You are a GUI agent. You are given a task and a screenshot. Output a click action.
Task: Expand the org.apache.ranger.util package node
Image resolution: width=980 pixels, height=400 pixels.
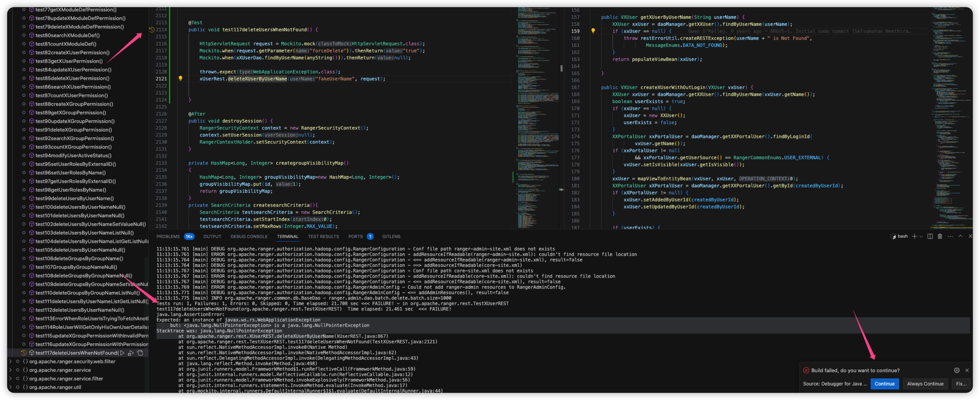[11, 387]
